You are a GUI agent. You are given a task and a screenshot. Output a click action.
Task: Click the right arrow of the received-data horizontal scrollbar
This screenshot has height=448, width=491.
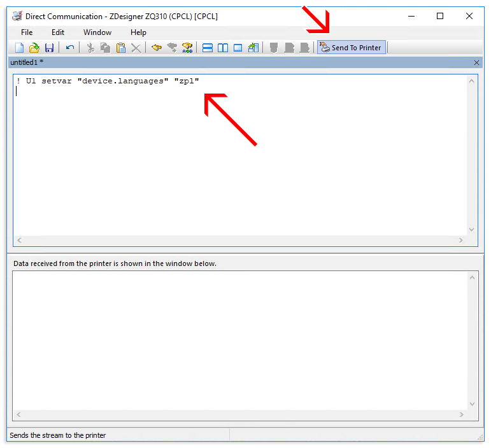click(x=462, y=414)
